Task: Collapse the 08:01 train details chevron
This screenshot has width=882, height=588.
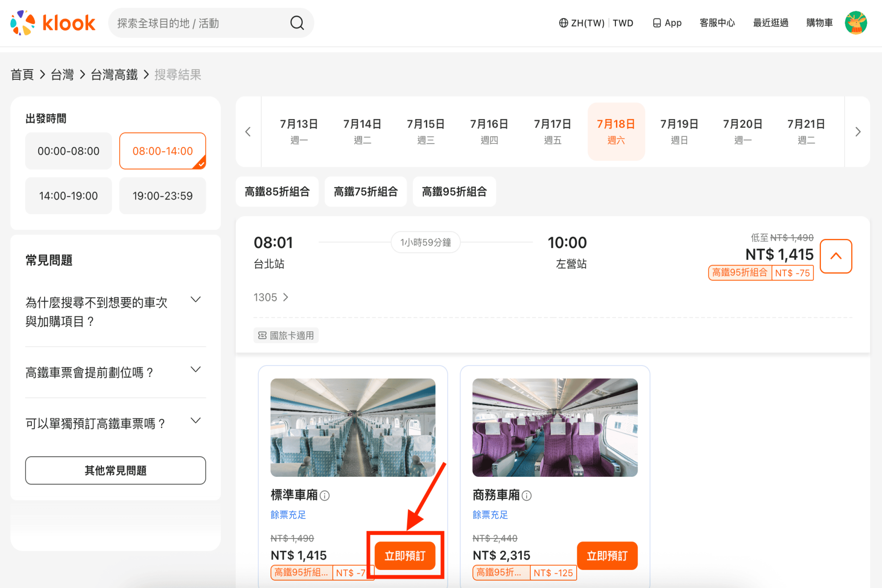Action: coord(836,256)
